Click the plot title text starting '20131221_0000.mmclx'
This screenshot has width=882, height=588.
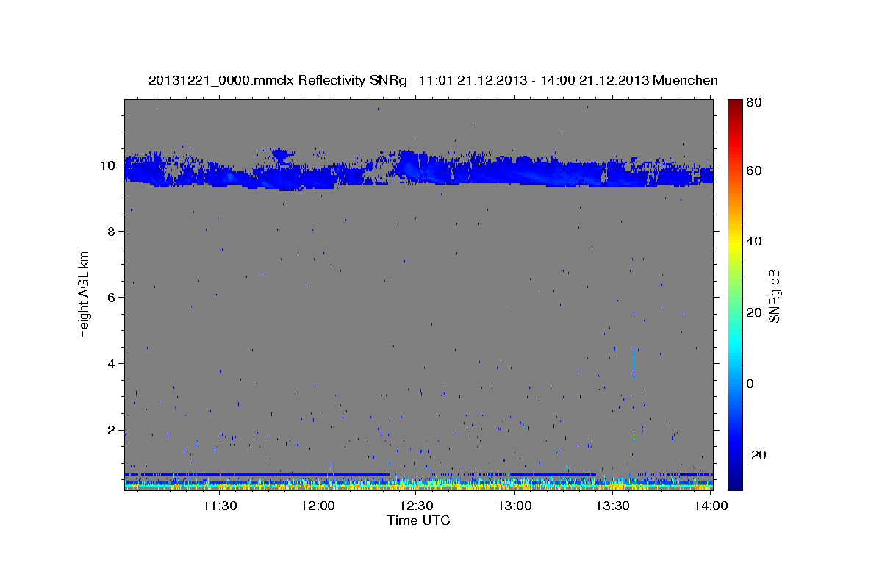point(433,80)
